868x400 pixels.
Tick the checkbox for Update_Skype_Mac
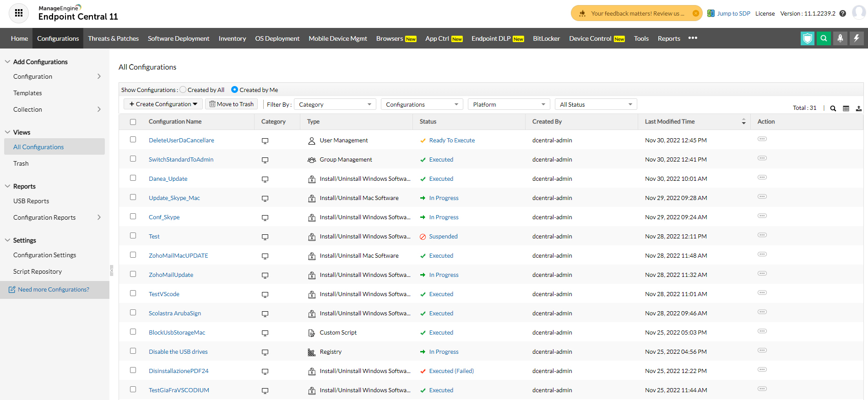tap(133, 197)
